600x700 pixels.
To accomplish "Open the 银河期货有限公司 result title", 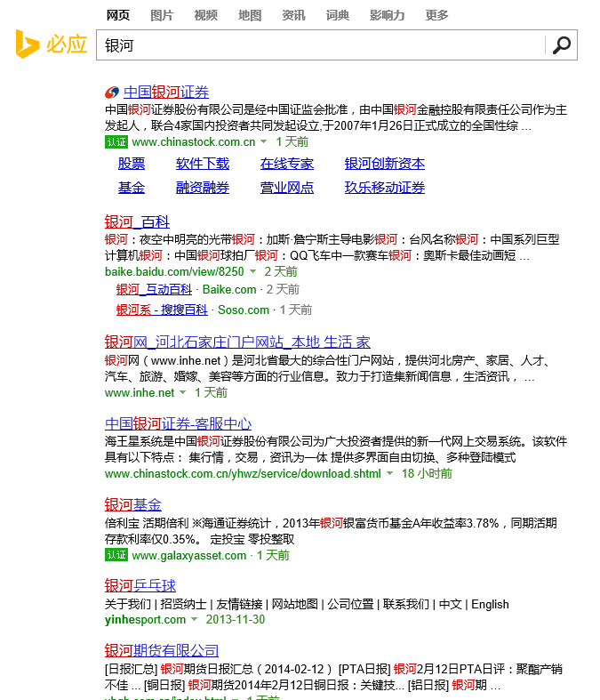I will click(x=162, y=650).
